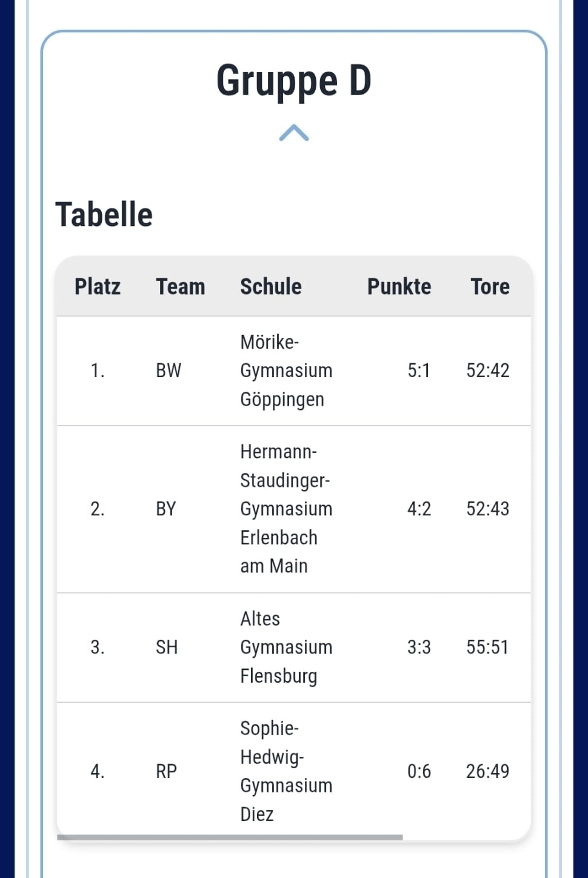Click the Tabelle section heading
588x878 pixels.
(x=104, y=215)
